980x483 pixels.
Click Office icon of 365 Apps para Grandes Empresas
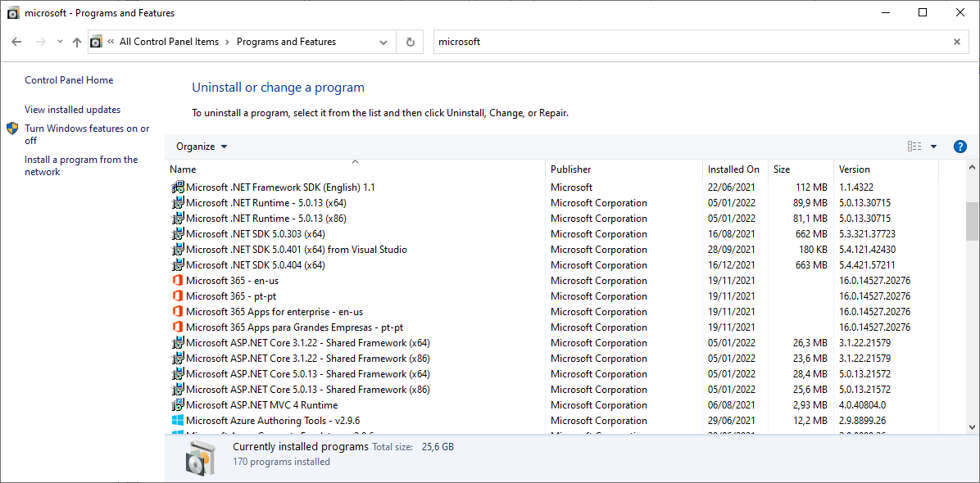pyautogui.click(x=178, y=327)
